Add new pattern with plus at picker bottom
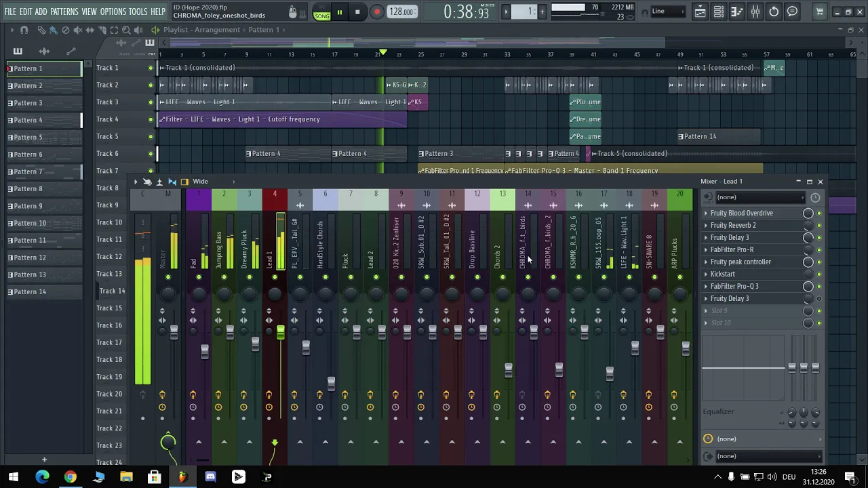Viewport: 868px width, 488px height. (x=44, y=460)
